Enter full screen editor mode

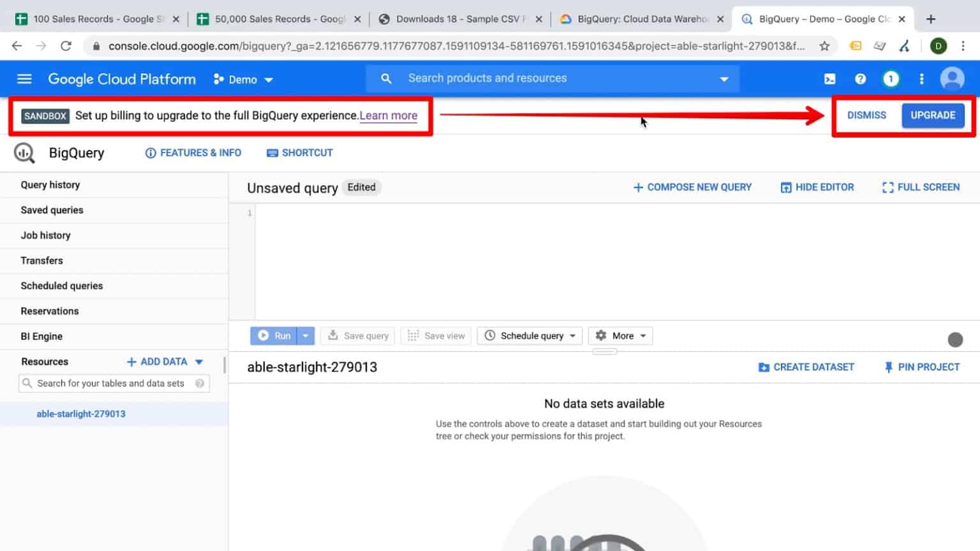919,187
